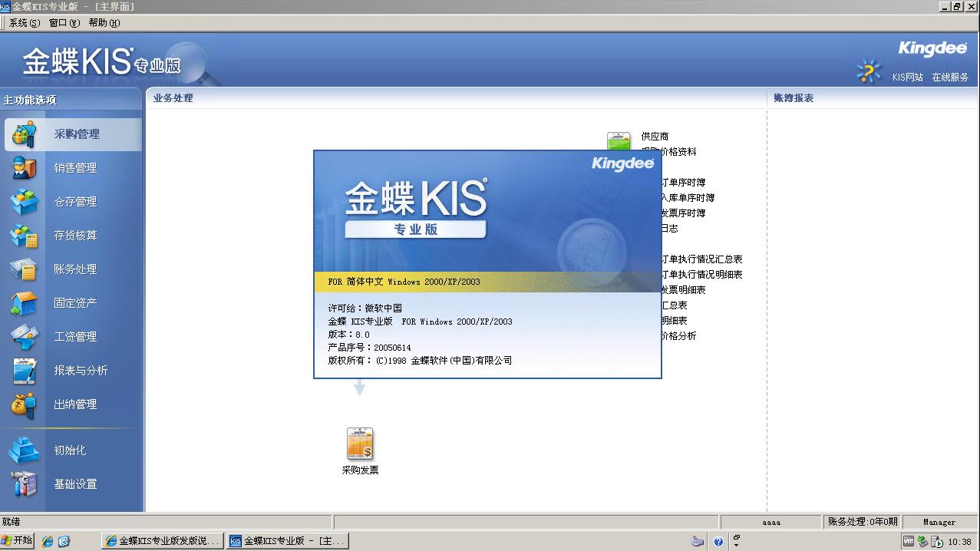Open the 系统(S) menu

[x=24, y=23]
